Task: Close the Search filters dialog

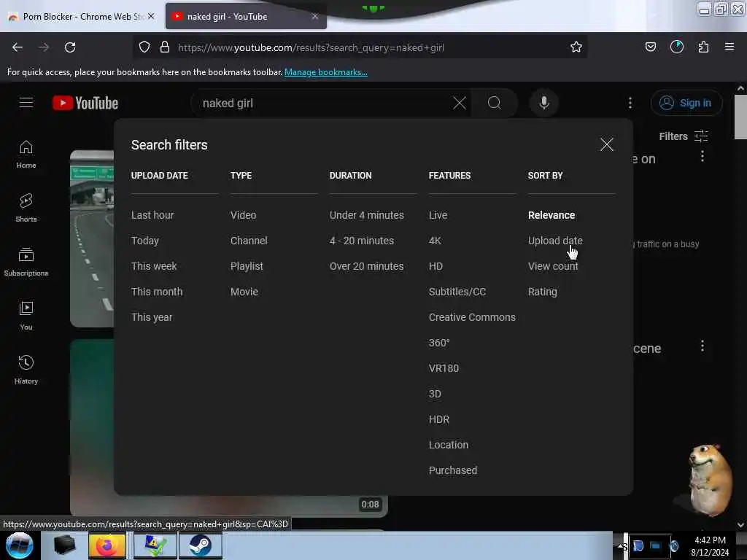Action: 606,144
